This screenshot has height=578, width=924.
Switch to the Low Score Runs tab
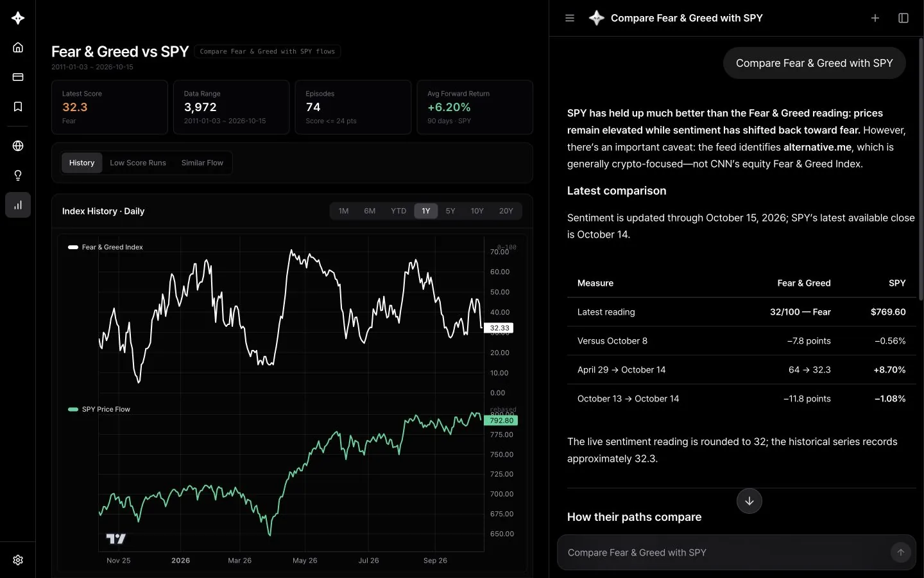[x=138, y=163]
